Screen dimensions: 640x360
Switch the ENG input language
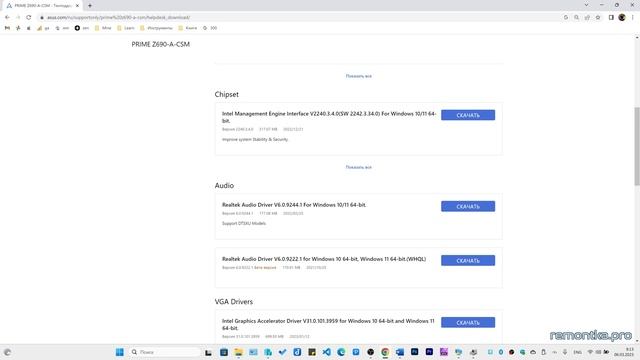click(x=578, y=352)
